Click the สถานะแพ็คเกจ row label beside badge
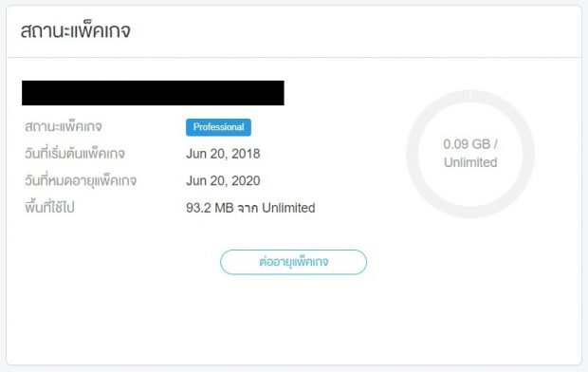The height and width of the screenshot is (372, 588). pyautogui.click(x=64, y=126)
